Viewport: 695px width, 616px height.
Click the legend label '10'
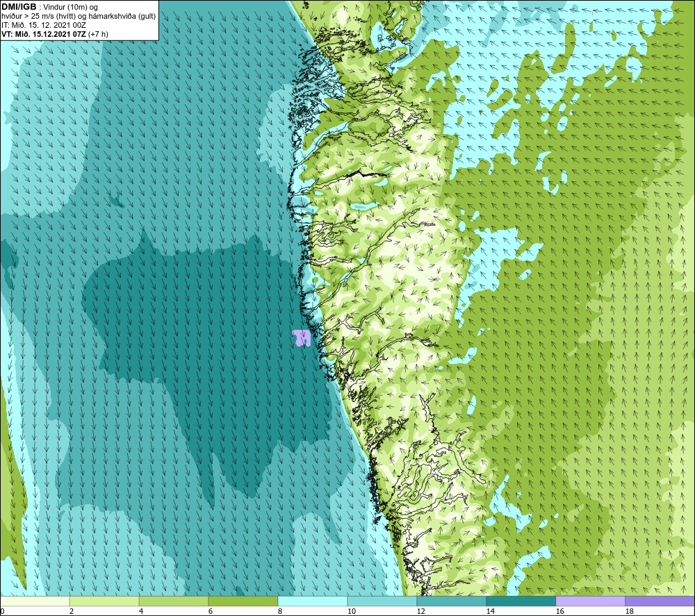click(x=351, y=611)
